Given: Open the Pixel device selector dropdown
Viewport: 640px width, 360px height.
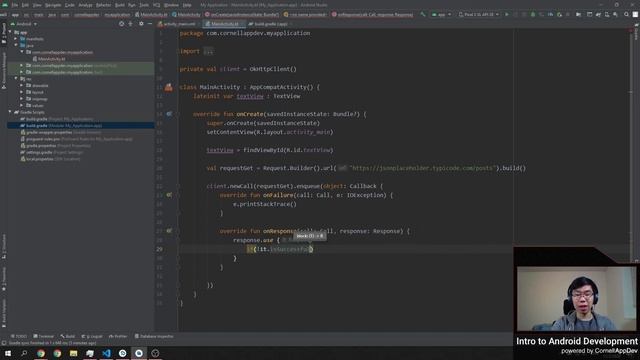Looking at the screenshot, I should tap(479, 14).
